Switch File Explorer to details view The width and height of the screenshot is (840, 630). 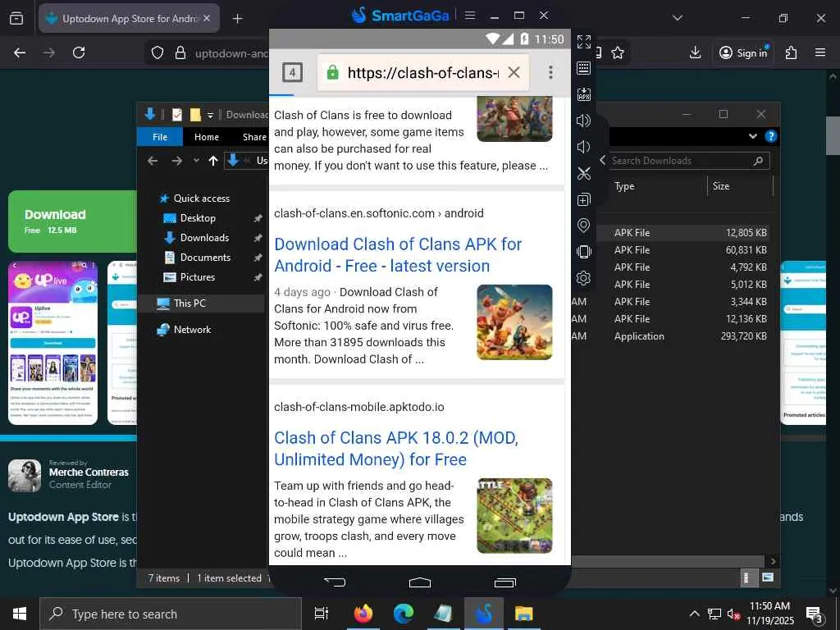point(745,577)
